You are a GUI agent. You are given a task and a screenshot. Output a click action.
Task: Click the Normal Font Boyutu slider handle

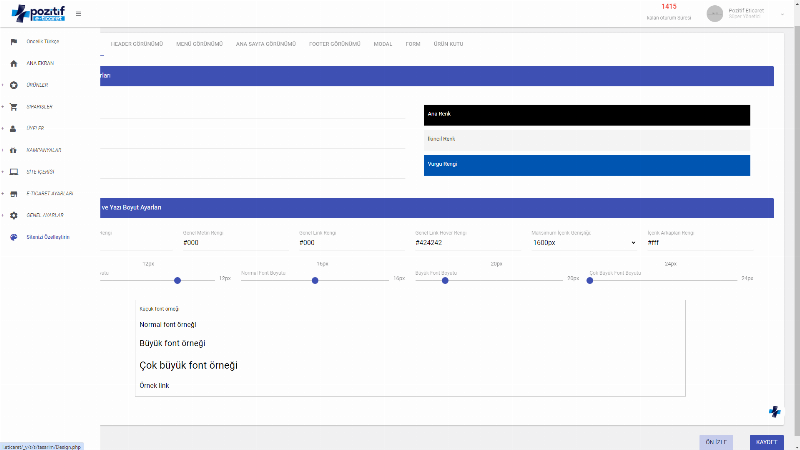click(315, 281)
